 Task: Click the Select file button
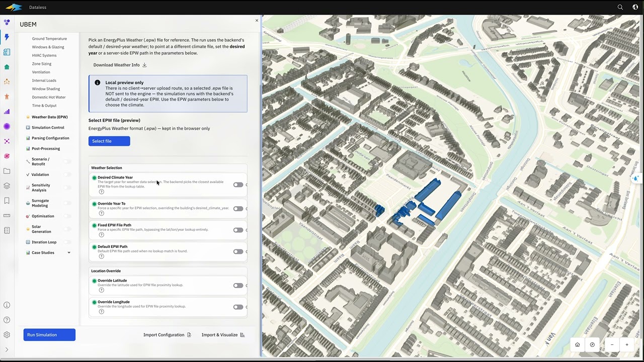click(109, 141)
